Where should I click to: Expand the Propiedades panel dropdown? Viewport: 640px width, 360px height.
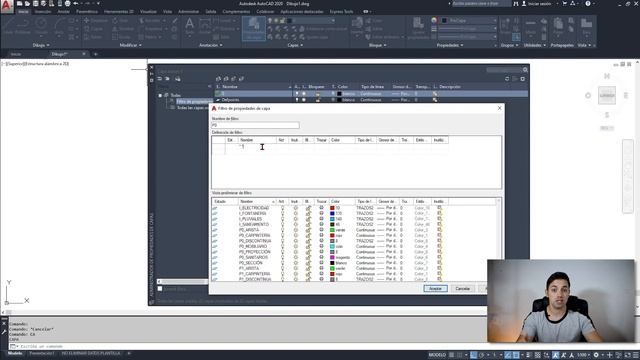click(x=450, y=45)
